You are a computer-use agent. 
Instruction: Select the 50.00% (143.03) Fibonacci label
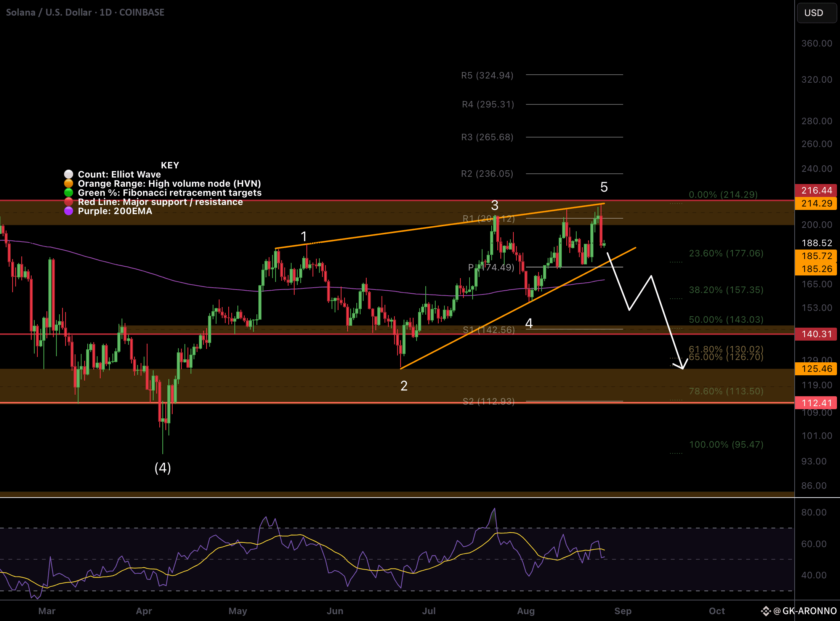(726, 320)
